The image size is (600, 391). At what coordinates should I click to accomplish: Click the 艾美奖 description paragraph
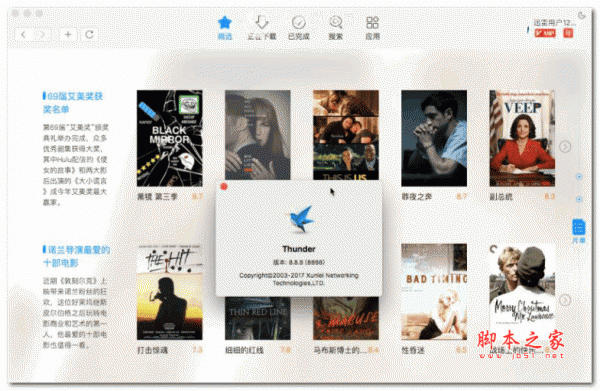coord(75,165)
